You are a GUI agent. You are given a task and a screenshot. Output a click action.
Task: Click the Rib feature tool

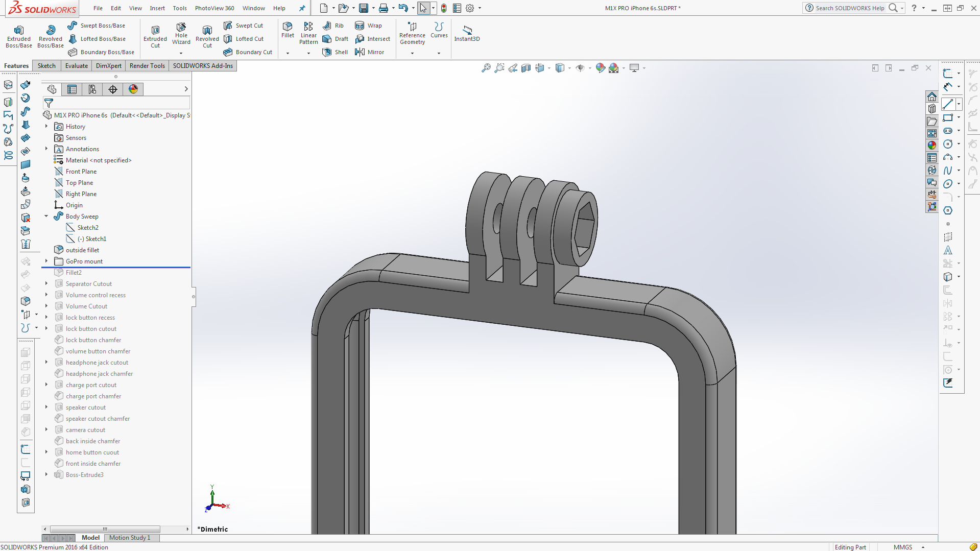click(333, 26)
